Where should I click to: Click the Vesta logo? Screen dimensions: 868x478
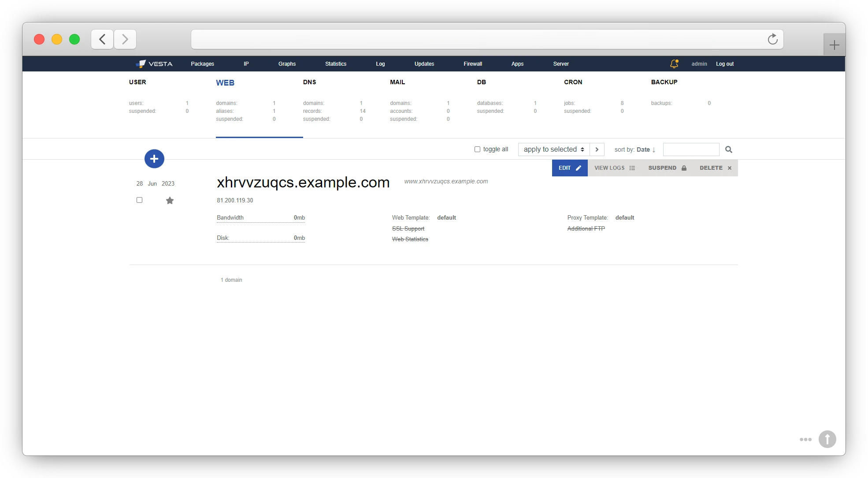154,64
